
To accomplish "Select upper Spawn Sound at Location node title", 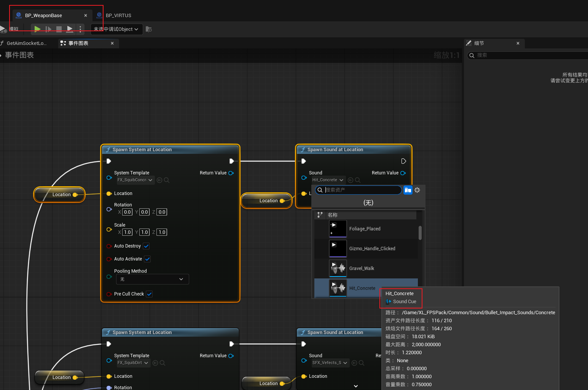I will tap(335, 150).
